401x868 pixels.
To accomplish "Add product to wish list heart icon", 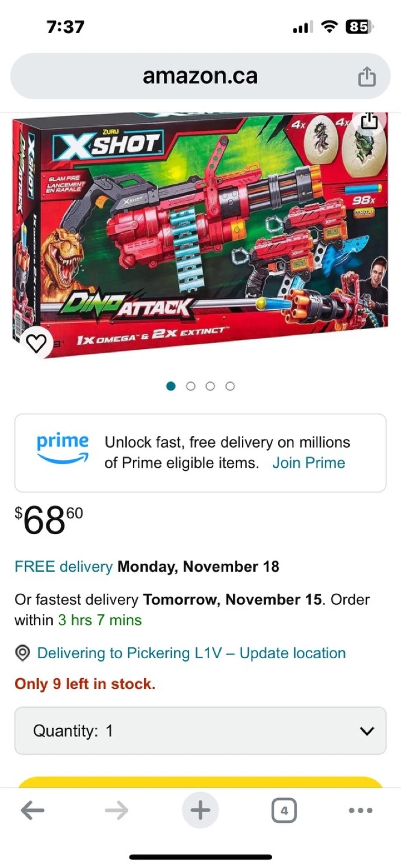I will coord(37,344).
